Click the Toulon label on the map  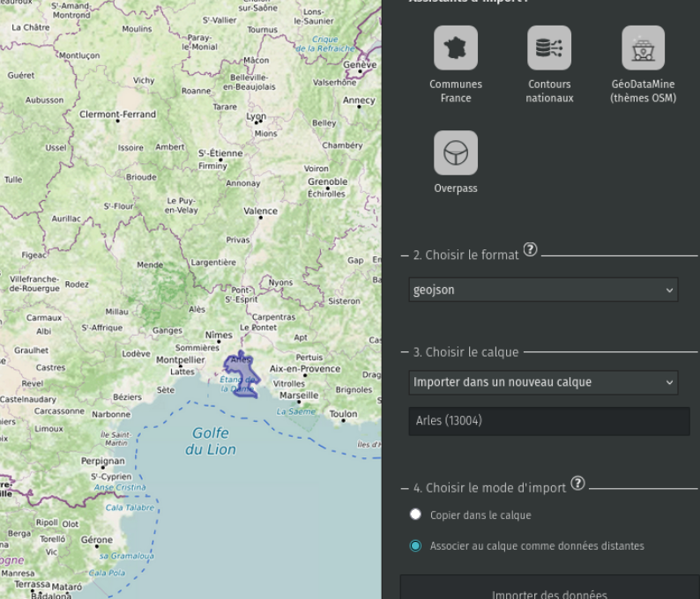343,413
